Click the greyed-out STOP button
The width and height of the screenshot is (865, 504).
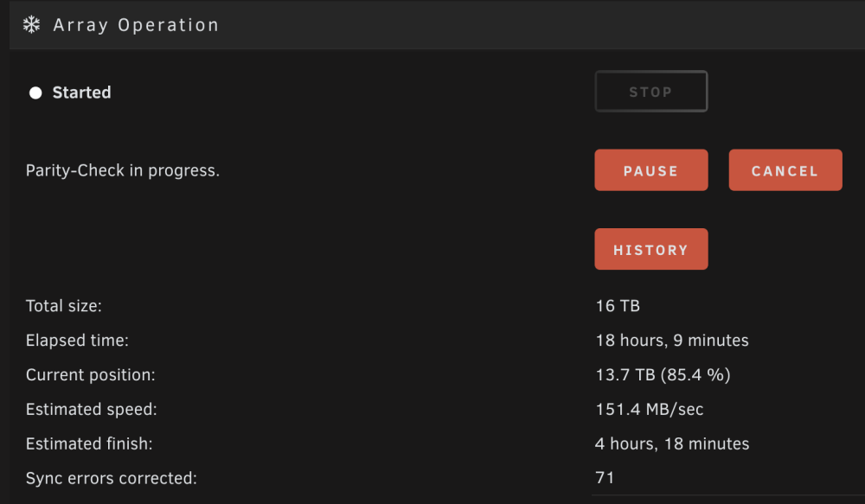click(x=651, y=92)
